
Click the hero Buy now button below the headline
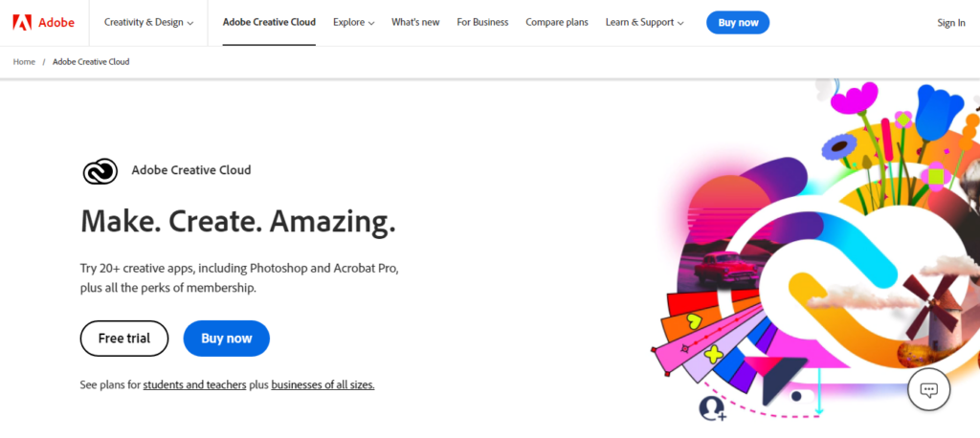(x=226, y=339)
